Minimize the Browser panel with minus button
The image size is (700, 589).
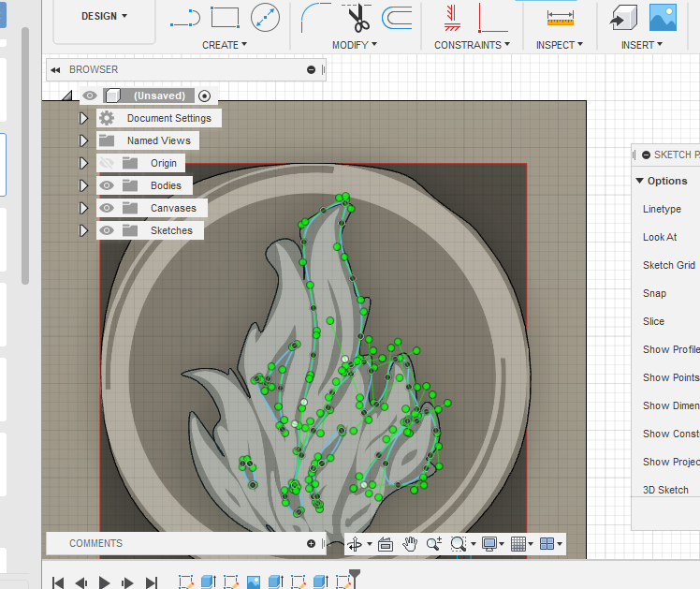[311, 69]
